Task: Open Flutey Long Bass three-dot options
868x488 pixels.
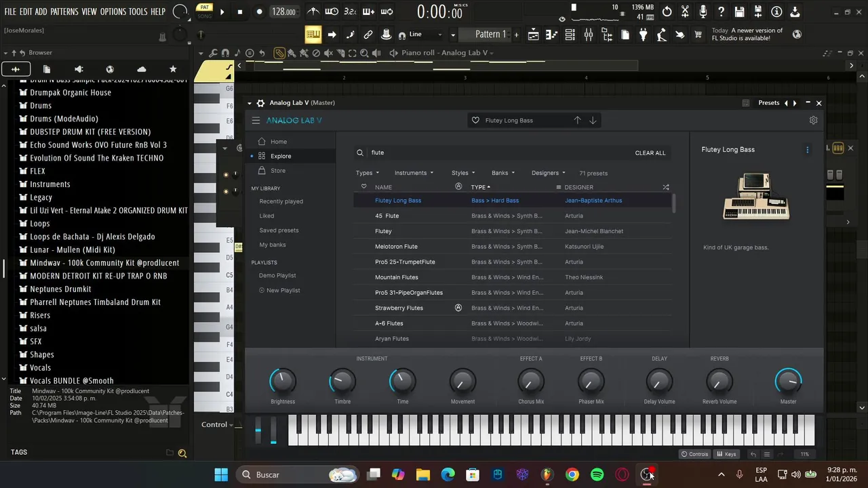Action: coord(807,150)
